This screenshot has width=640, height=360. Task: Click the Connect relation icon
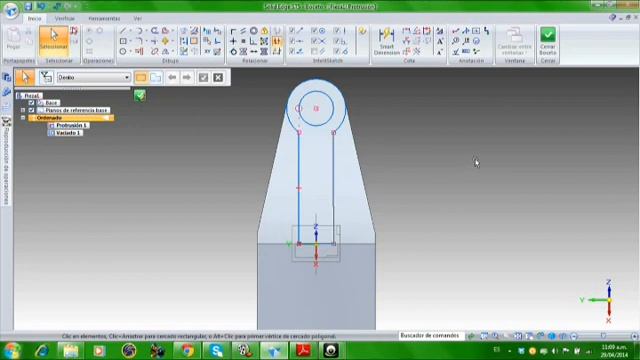click(x=233, y=31)
